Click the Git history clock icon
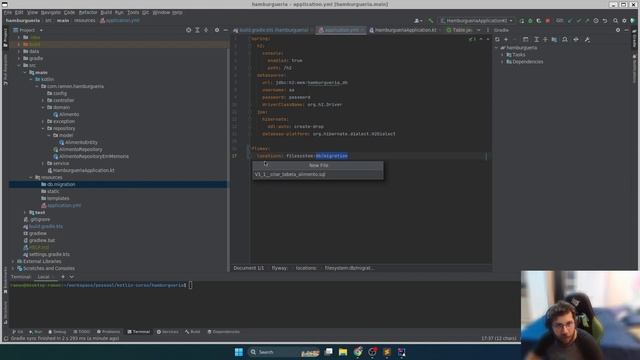This screenshot has width=640, height=360. 596,20
